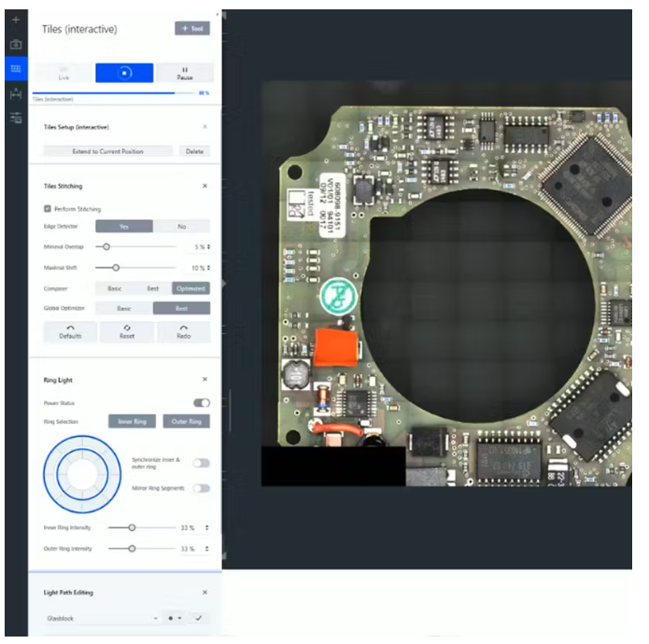
Task: Click the Pause button
Action: (x=184, y=73)
